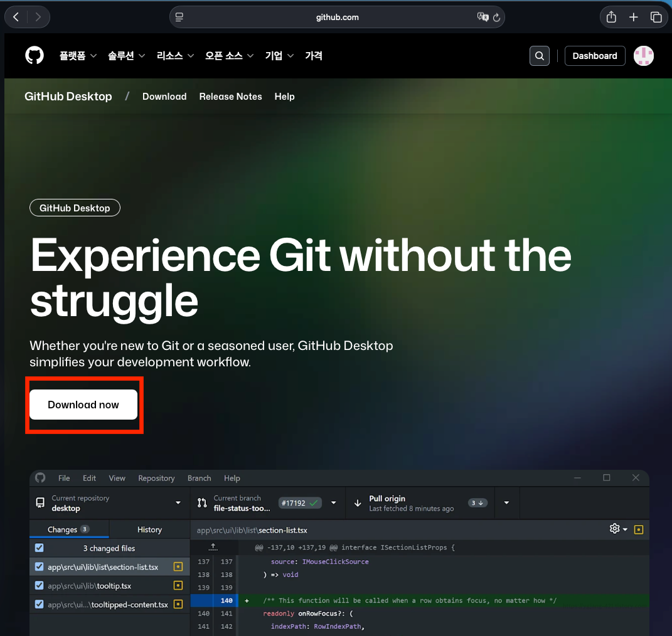Click the translate icon in the address bar
Viewport: 672px width, 636px height.
coord(483,17)
